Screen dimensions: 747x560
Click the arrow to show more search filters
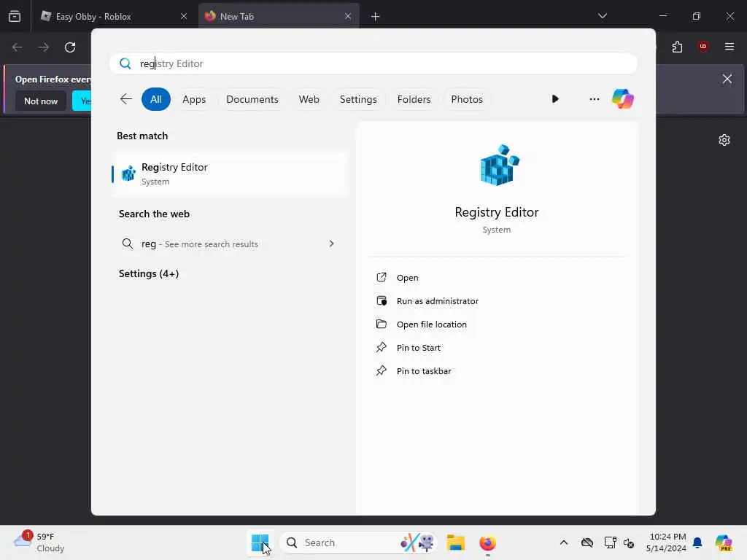pos(555,99)
